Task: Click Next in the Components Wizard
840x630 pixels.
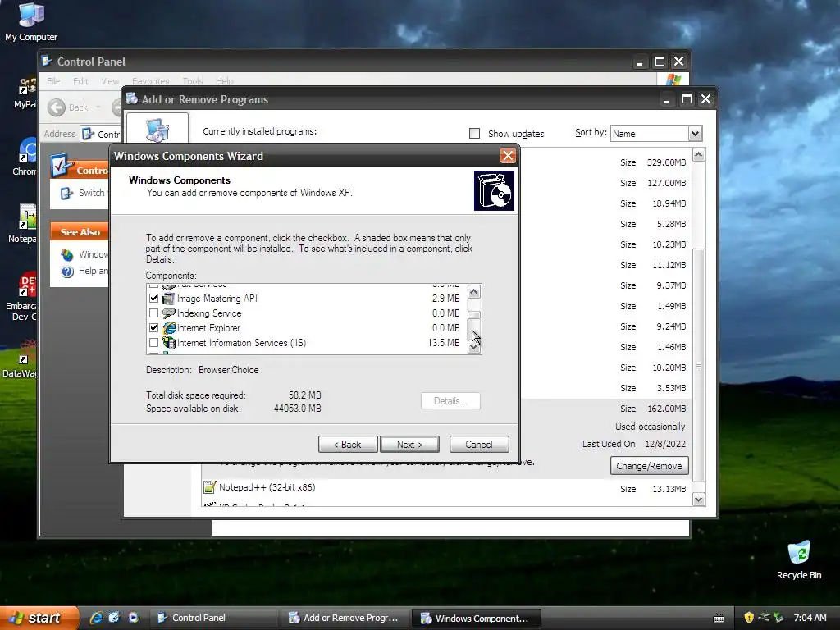Action: pos(410,444)
